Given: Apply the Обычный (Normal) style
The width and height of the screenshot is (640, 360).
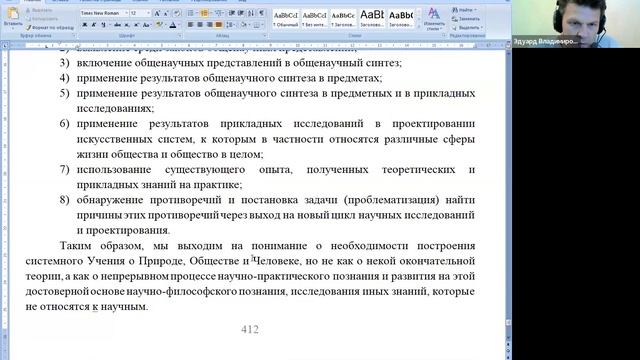Looking at the screenshot, I should (286, 19).
